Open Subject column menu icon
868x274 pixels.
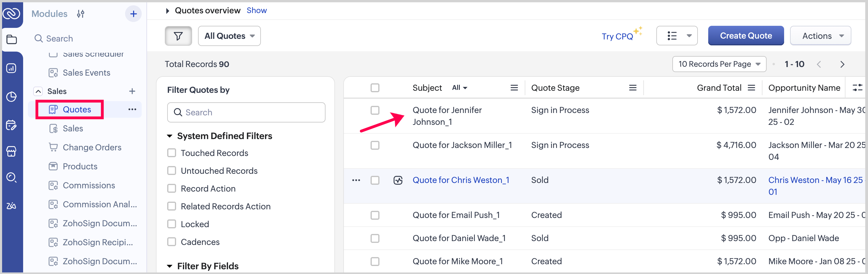(x=514, y=88)
